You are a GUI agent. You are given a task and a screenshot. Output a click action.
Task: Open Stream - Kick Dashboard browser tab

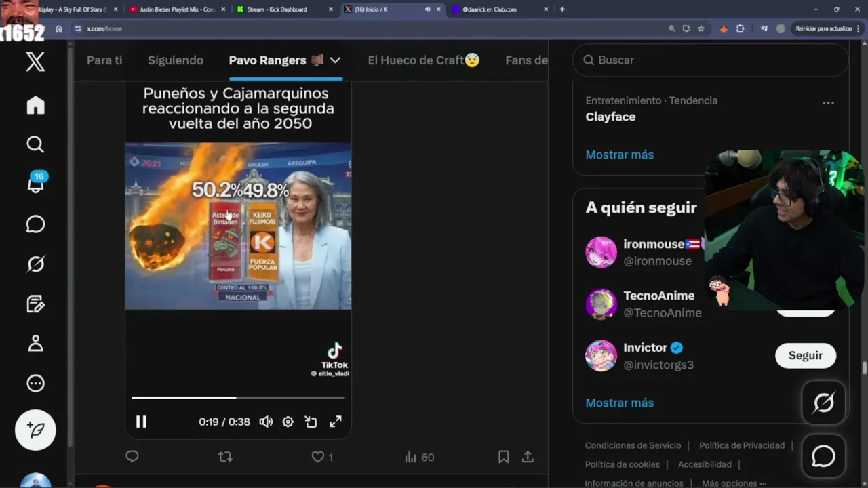click(284, 9)
